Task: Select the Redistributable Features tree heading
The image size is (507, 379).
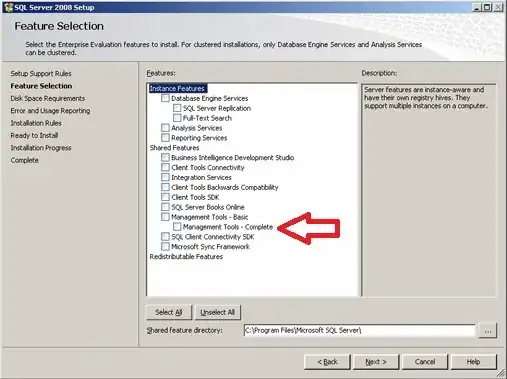Action: [186, 257]
